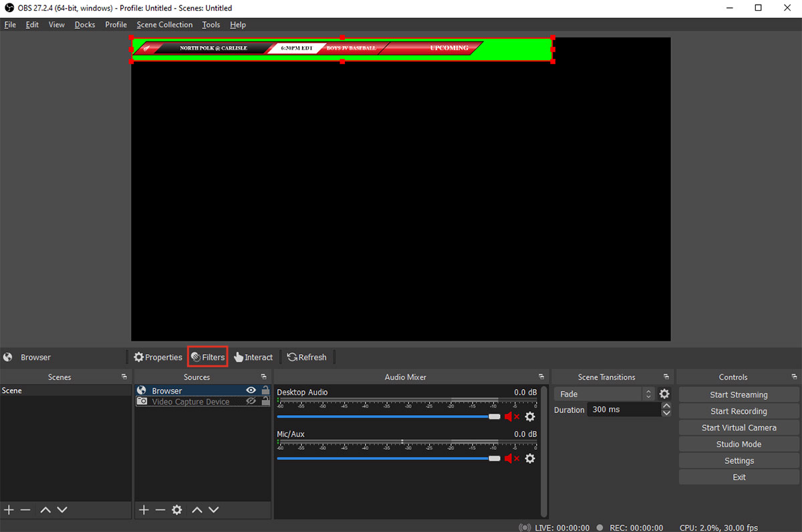
Task: Open the Scene Collection menu
Action: 164,25
